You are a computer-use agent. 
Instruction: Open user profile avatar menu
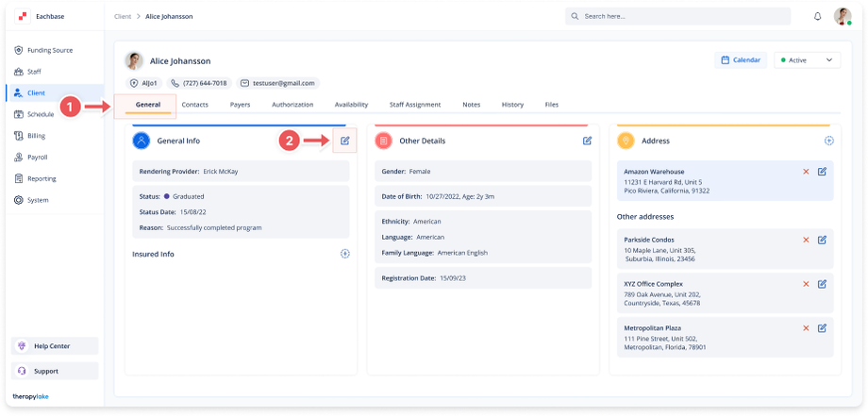pos(843,17)
